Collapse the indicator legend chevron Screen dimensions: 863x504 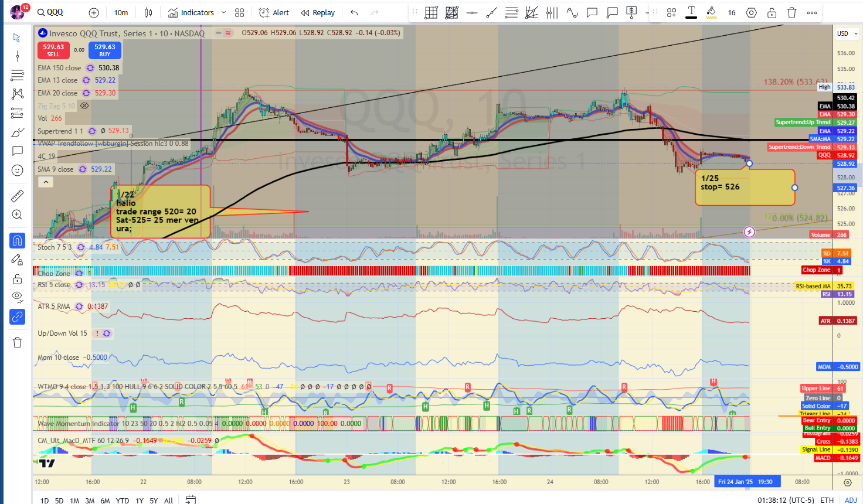(46, 182)
